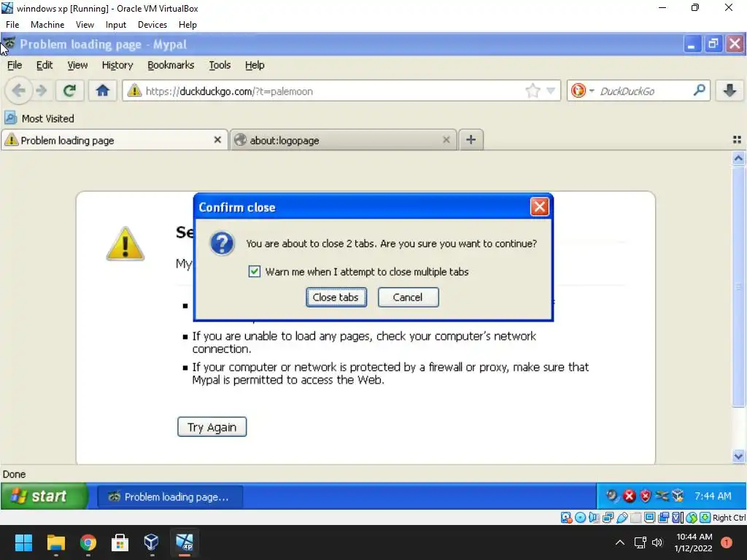The height and width of the screenshot is (560, 747).
Task: Click VirtualBox USB pen status icon
Action: pyautogui.click(x=622, y=518)
